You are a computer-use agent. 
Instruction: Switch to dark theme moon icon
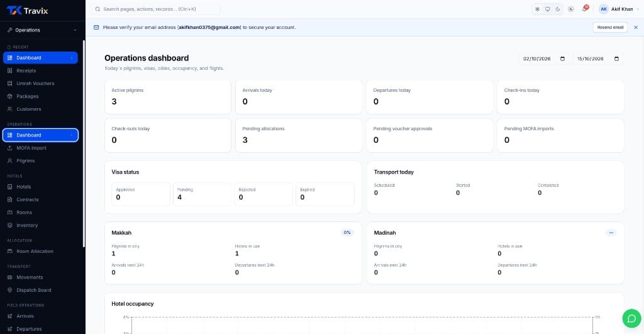pos(558,9)
